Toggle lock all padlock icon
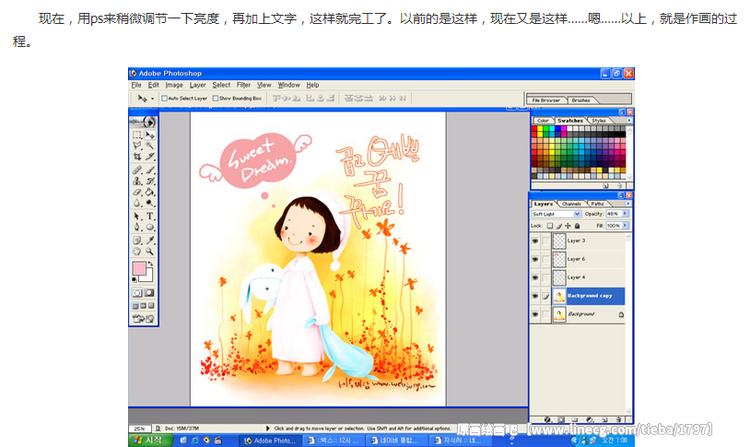This screenshot has width=750, height=447. tap(577, 226)
